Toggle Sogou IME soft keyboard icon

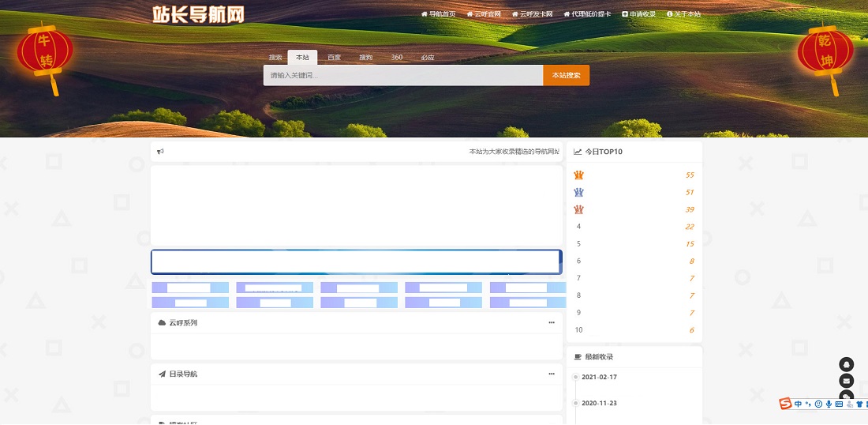tap(839, 404)
